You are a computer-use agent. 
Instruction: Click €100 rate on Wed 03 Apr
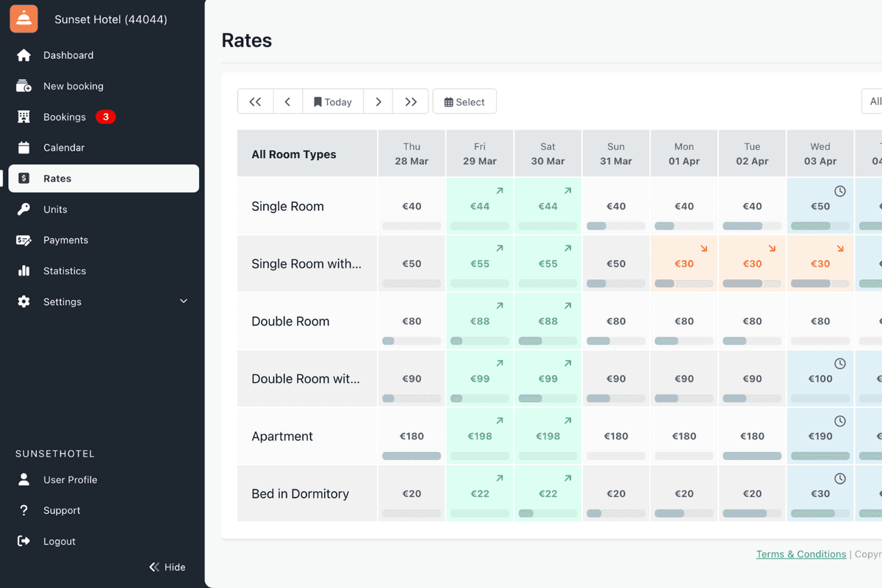pos(820,379)
